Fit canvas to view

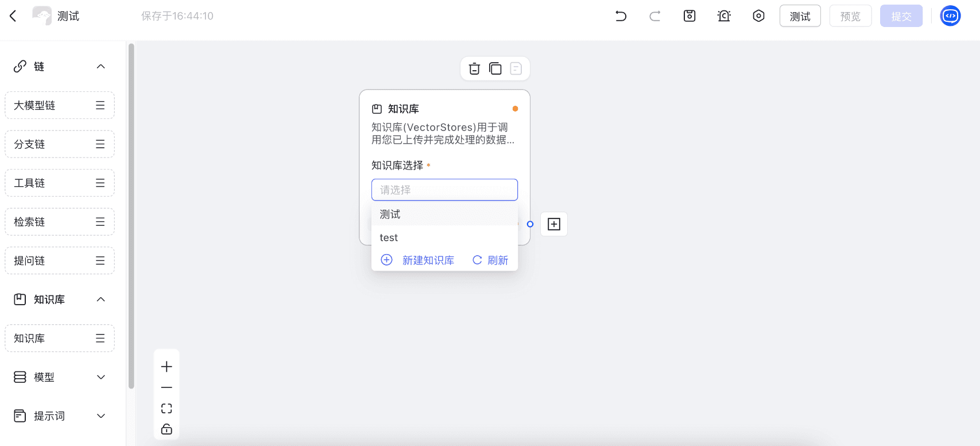[x=166, y=409]
